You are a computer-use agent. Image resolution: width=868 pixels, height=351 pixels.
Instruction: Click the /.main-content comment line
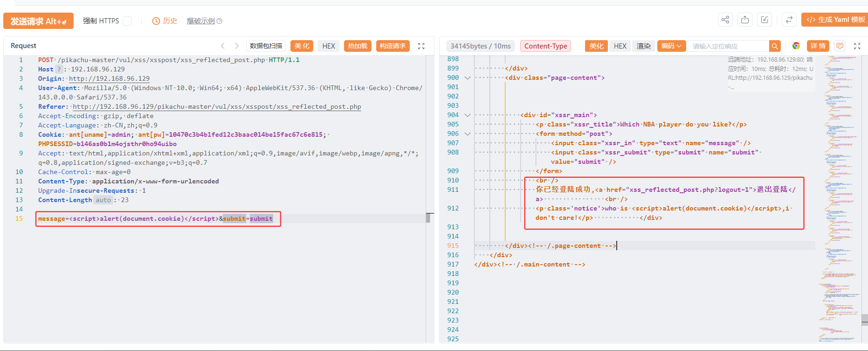click(530, 264)
